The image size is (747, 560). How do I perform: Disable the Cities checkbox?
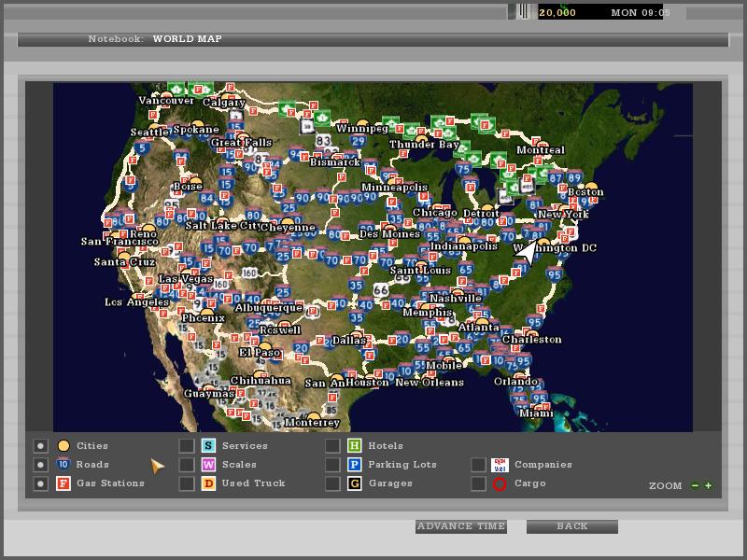click(x=40, y=446)
